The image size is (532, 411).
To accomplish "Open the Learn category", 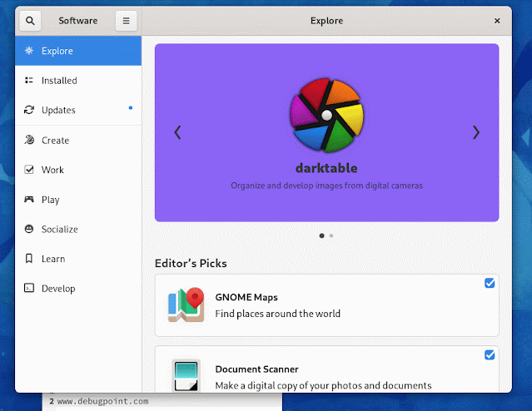I will coord(78,259).
